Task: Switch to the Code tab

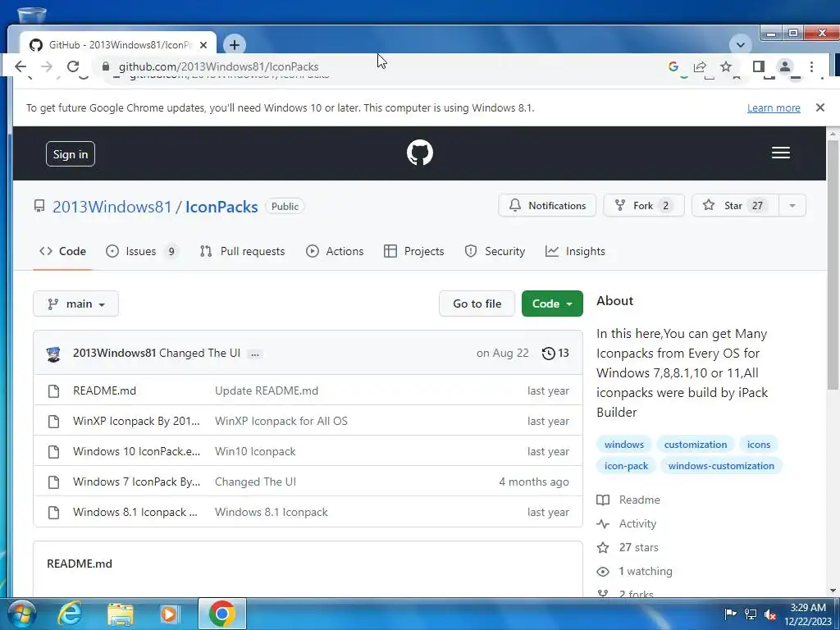Action: tap(62, 251)
